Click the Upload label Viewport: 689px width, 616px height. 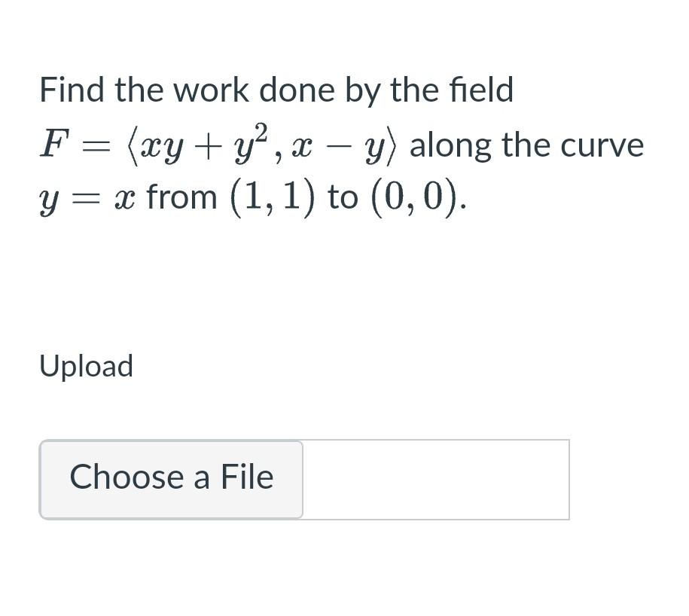(x=85, y=366)
